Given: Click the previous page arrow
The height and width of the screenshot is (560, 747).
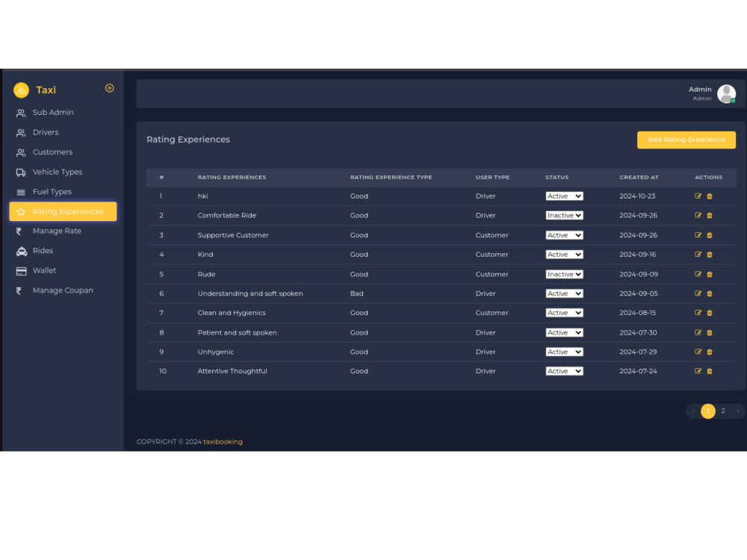Looking at the screenshot, I should coord(693,411).
